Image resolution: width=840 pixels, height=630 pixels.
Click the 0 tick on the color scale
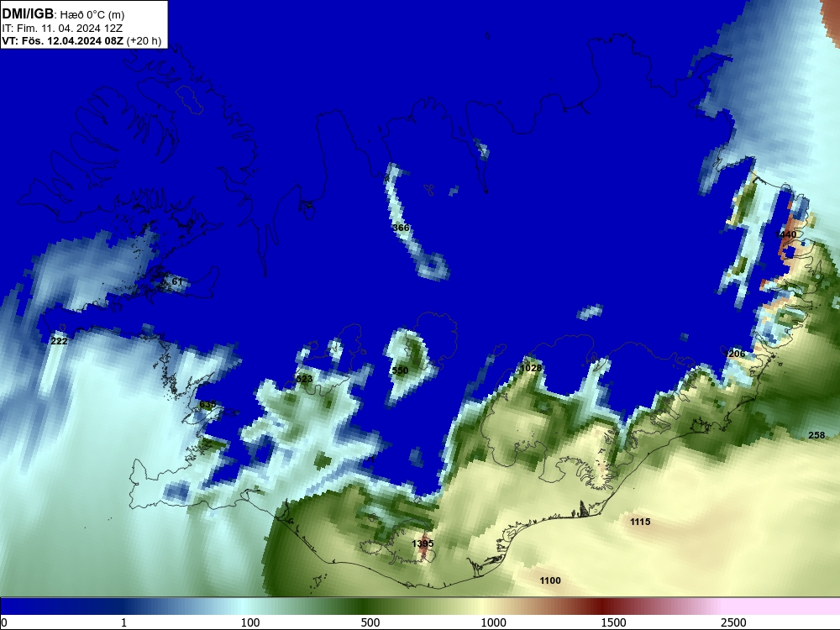5,622
